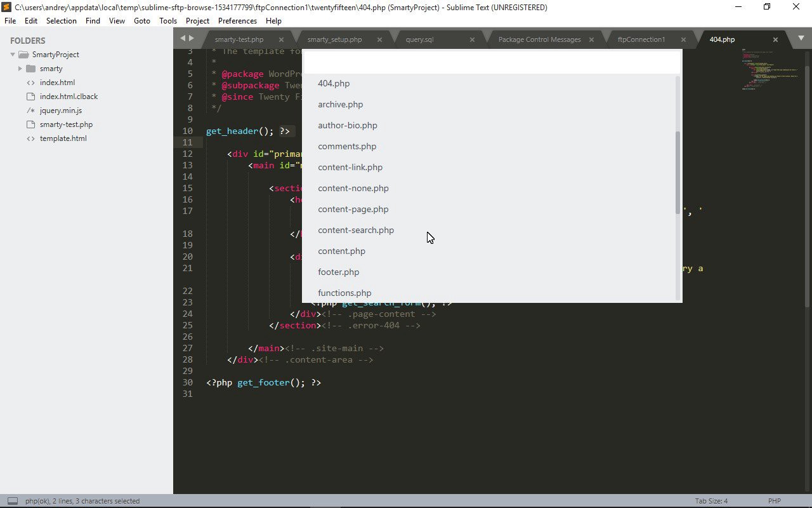
Task: Close the smarty-test.php tab
Action: point(281,39)
